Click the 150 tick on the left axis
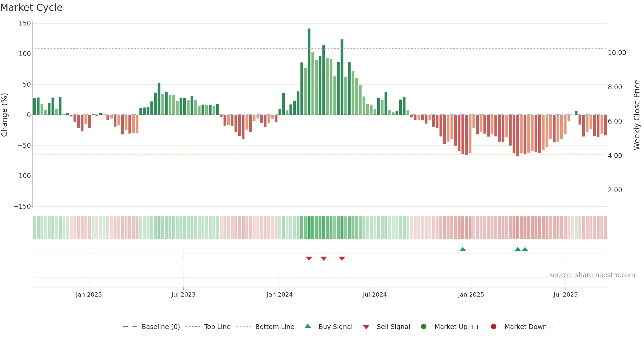Viewport: 644px width, 362px height. pyautogui.click(x=25, y=23)
